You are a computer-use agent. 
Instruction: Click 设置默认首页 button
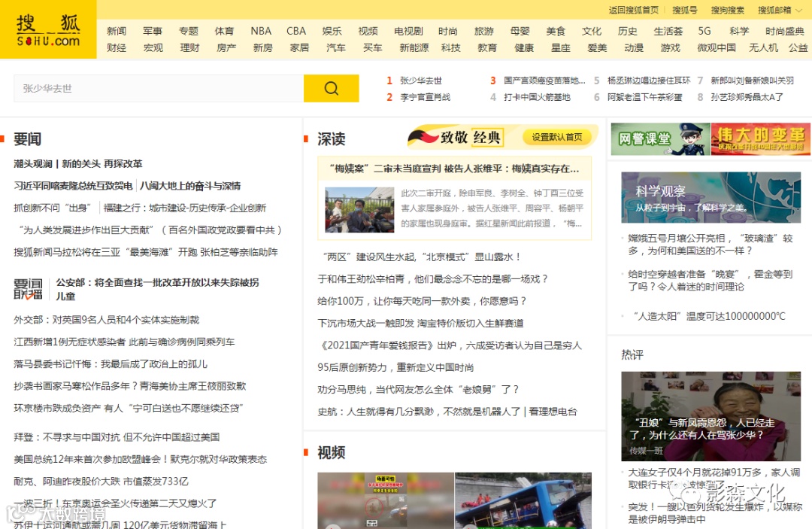click(557, 137)
